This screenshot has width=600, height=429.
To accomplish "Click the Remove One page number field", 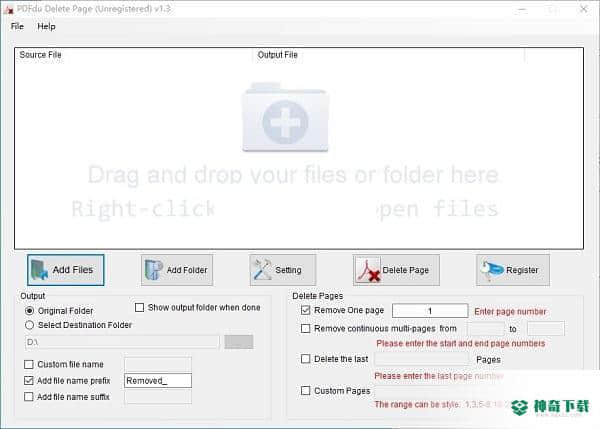I will click(430, 311).
